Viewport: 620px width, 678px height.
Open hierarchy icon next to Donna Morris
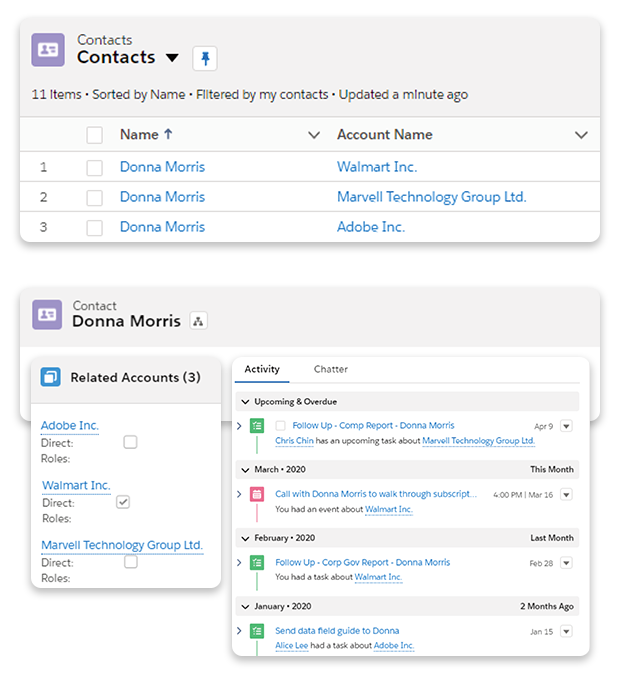[x=198, y=321]
